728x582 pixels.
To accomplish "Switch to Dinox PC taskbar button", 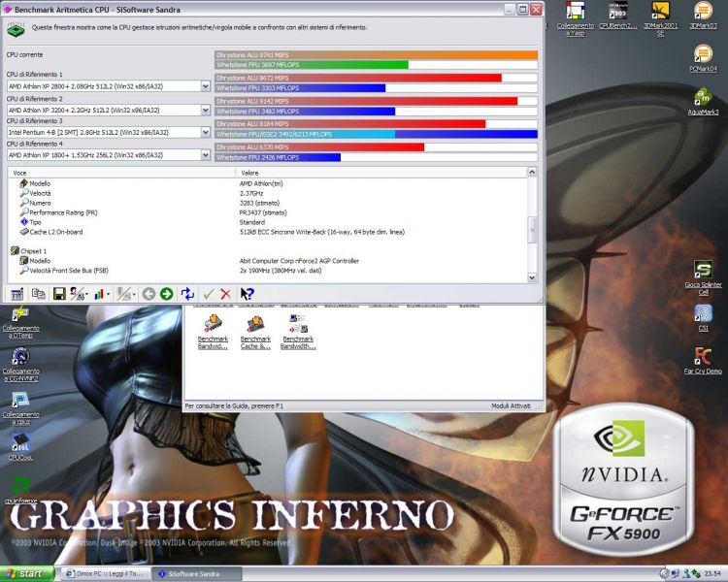I will (x=107, y=573).
